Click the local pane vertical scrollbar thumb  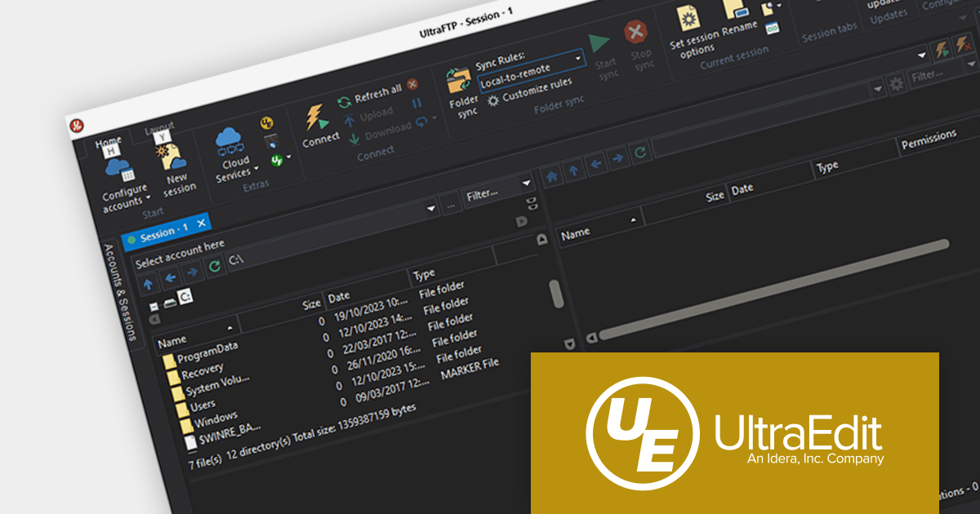(x=555, y=294)
